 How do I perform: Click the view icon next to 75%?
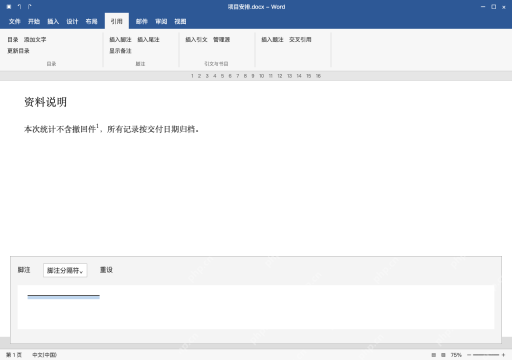point(443,355)
